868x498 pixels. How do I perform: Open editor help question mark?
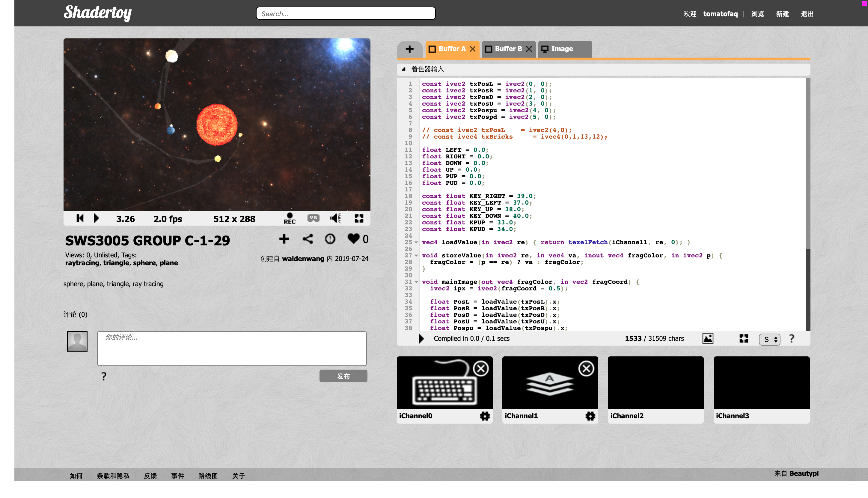click(792, 339)
